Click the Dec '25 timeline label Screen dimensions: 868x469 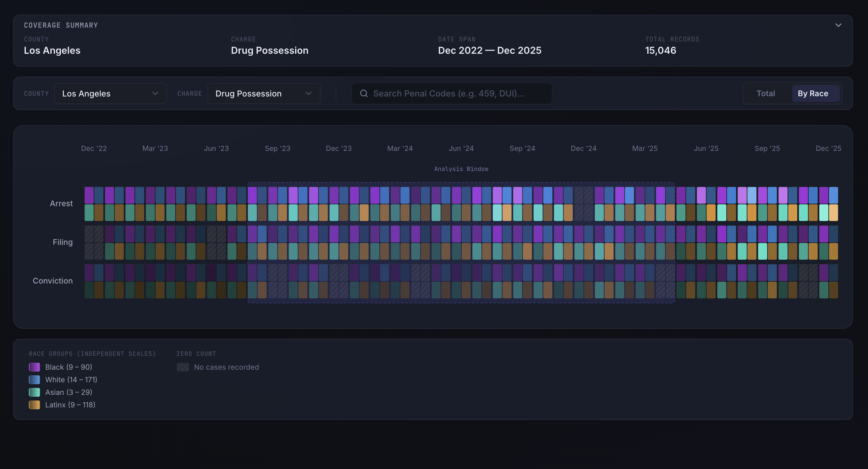(x=828, y=148)
